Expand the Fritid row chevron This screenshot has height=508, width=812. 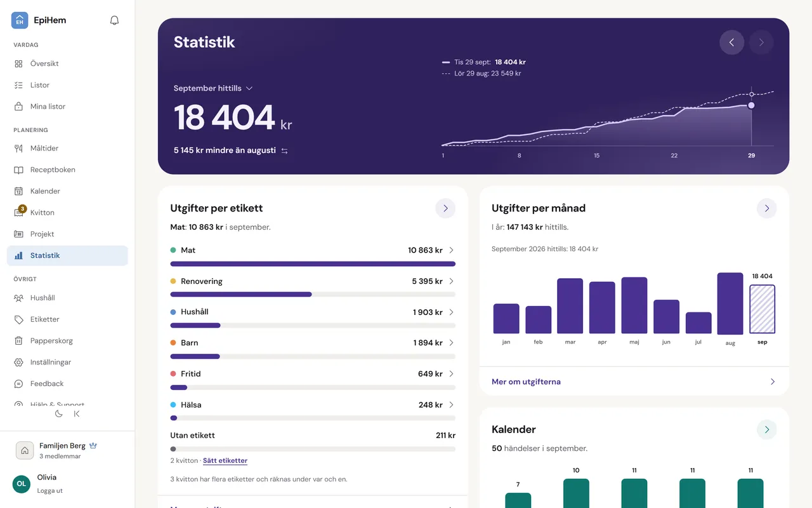pos(451,374)
